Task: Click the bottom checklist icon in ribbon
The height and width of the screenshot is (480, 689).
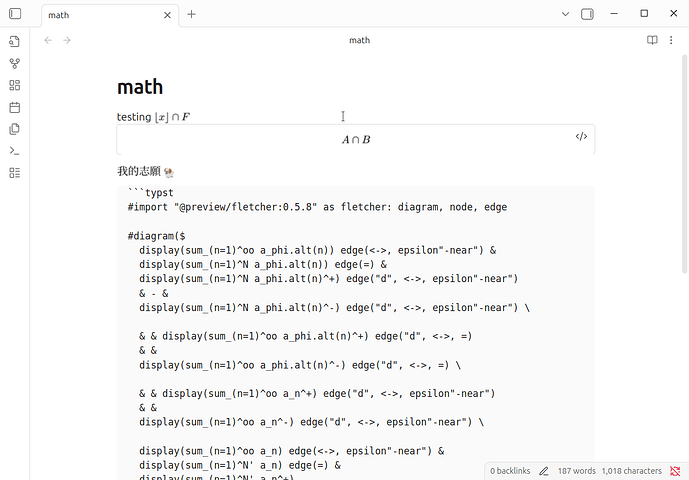Action: 14,173
